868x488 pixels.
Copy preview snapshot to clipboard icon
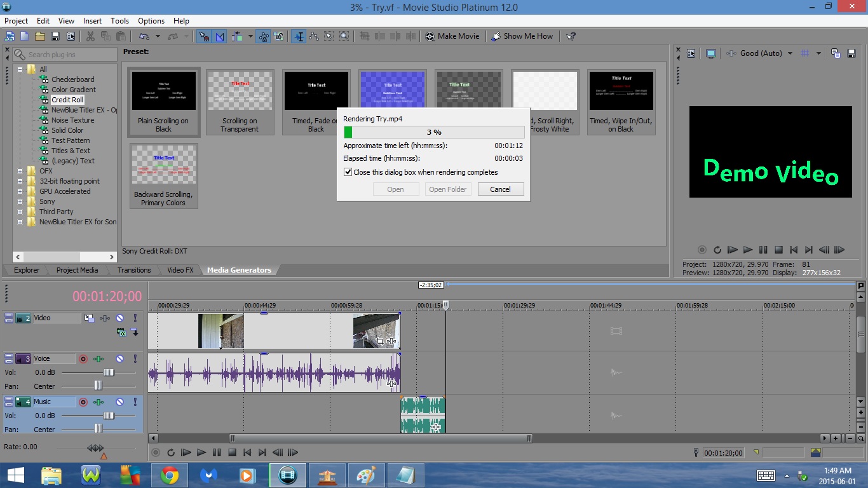click(x=836, y=53)
